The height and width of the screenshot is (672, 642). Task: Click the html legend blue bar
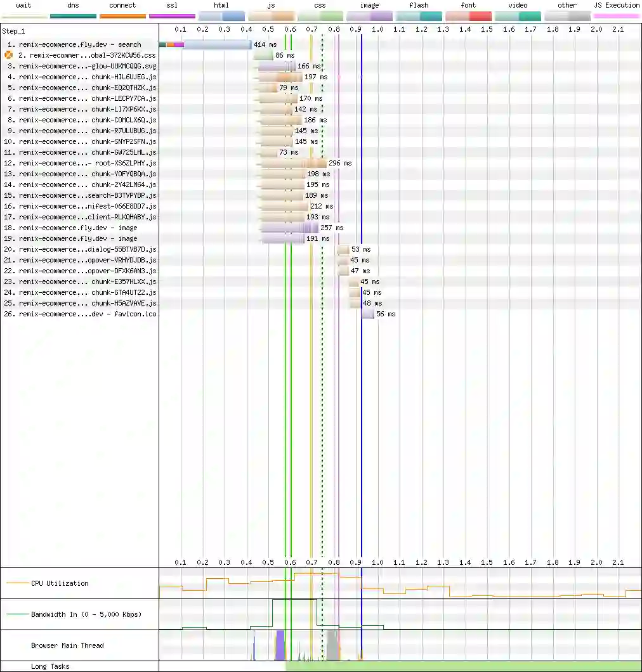(x=222, y=16)
